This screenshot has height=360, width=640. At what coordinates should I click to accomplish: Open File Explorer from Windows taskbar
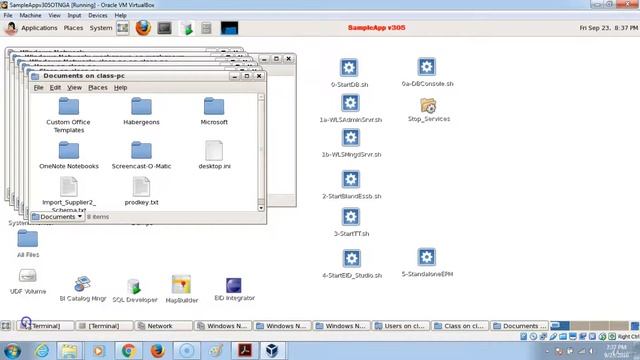click(x=70, y=351)
